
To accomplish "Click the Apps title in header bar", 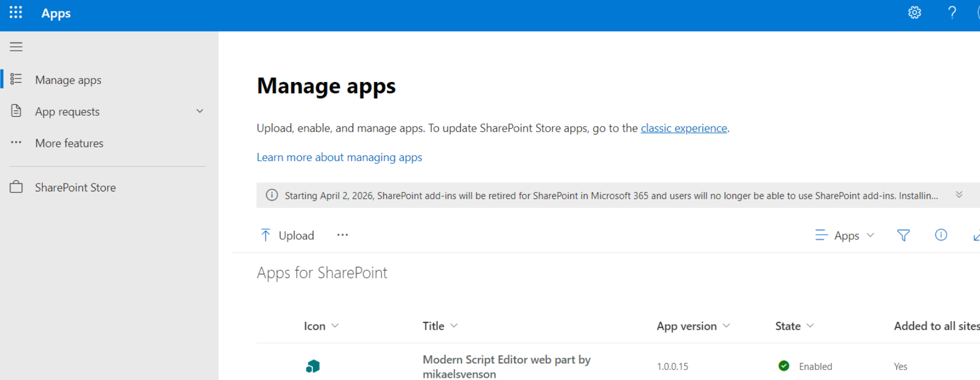I will coord(56,13).
